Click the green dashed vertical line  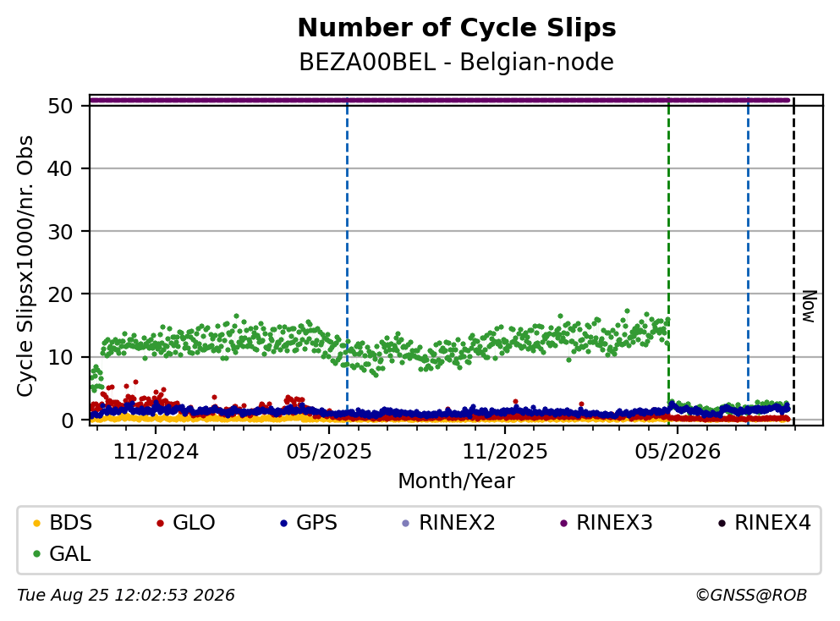[x=668, y=262]
